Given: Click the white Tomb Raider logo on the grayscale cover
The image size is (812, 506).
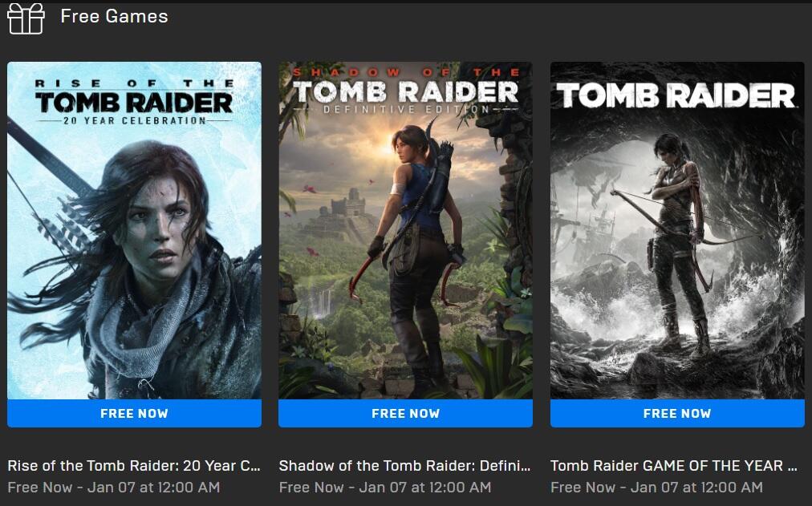Looking at the screenshot, I should [676, 95].
